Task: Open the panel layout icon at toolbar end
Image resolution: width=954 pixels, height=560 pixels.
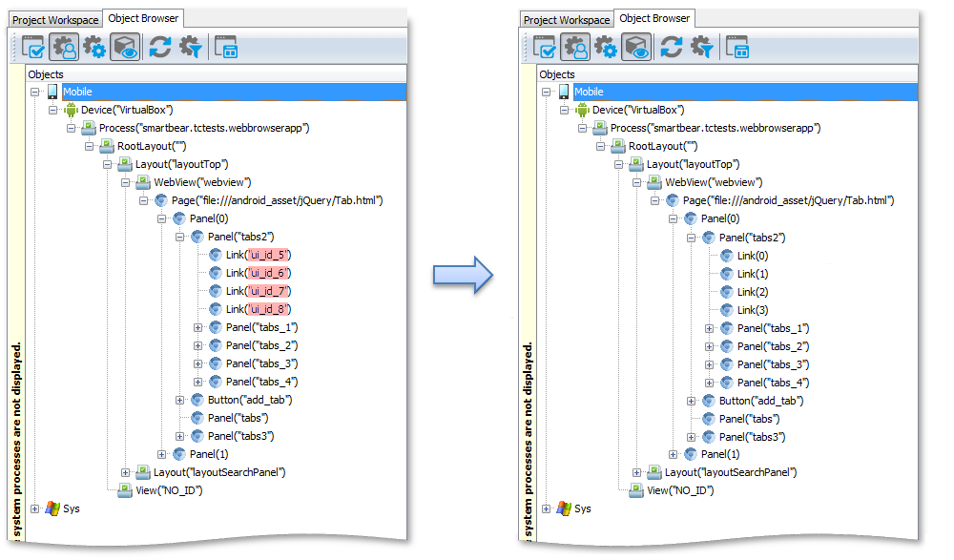Action: [227, 46]
